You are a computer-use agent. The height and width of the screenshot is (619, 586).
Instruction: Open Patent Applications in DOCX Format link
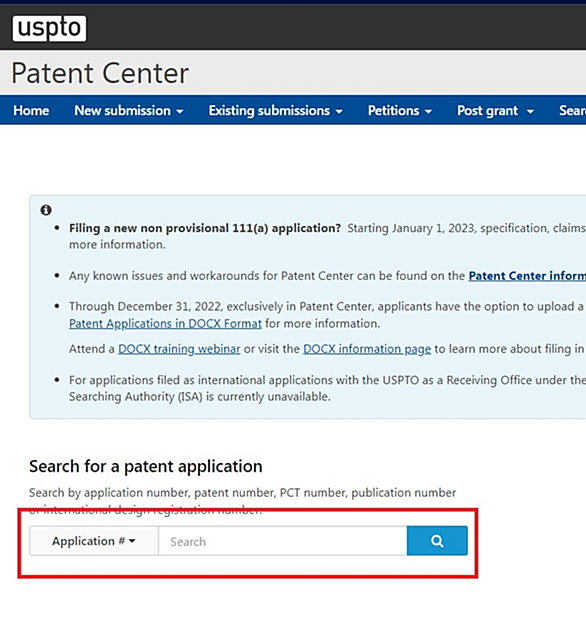point(165,324)
